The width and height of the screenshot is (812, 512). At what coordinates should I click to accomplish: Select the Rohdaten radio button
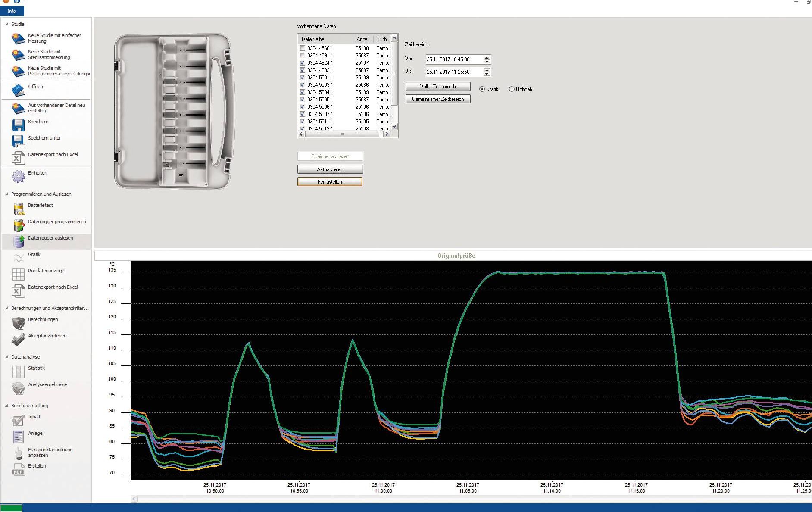pyautogui.click(x=512, y=89)
